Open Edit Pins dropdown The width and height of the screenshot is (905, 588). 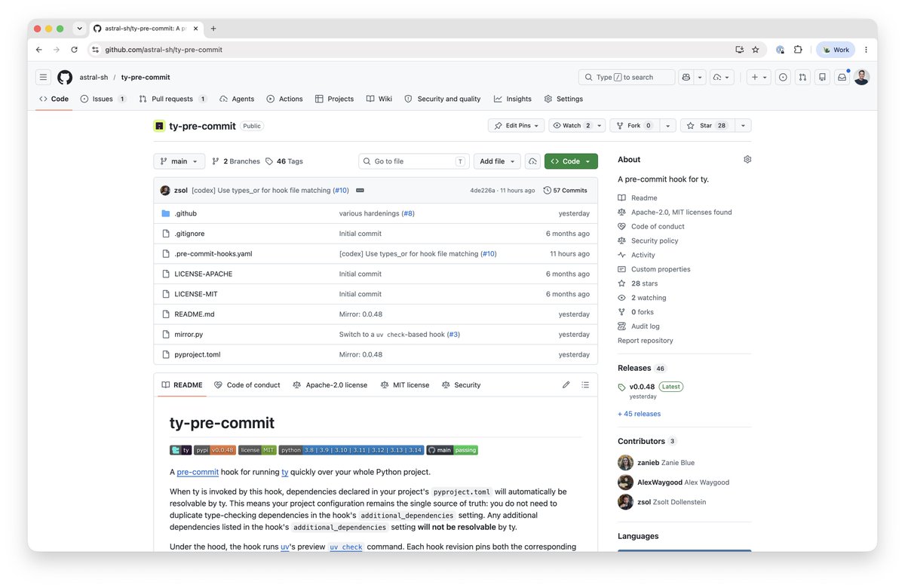516,126
